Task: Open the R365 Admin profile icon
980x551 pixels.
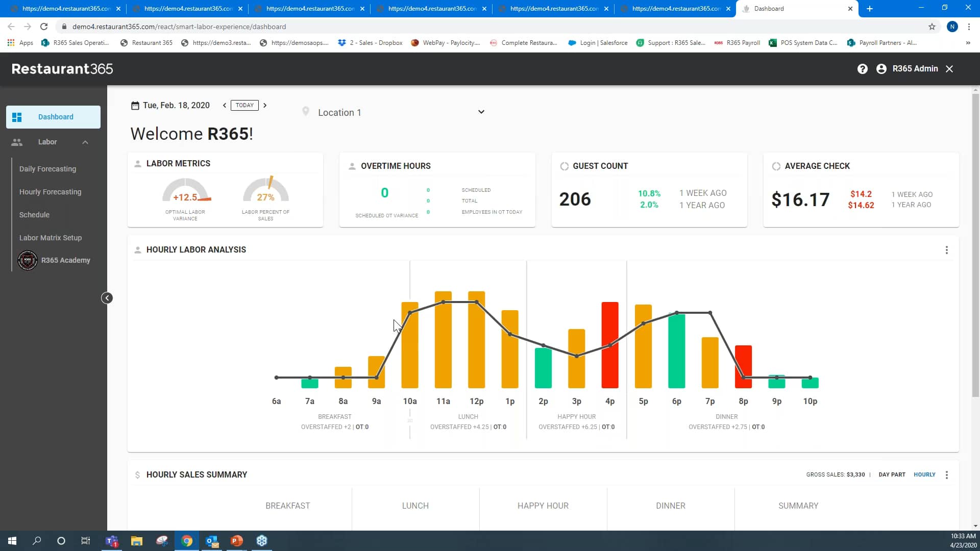Action: (881, 68)
